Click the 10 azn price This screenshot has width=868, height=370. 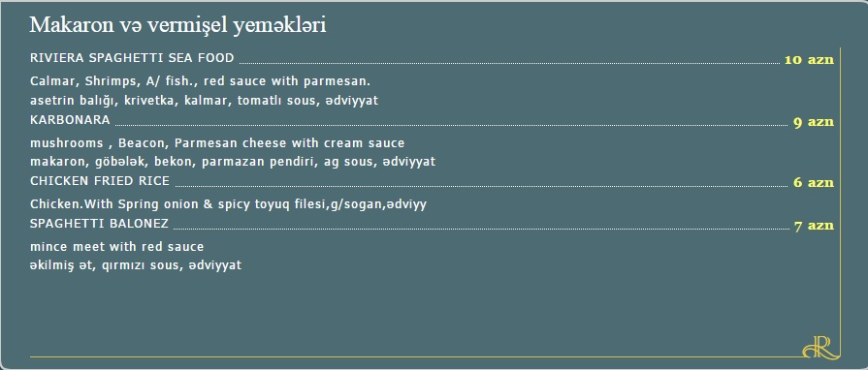(809, 60)
